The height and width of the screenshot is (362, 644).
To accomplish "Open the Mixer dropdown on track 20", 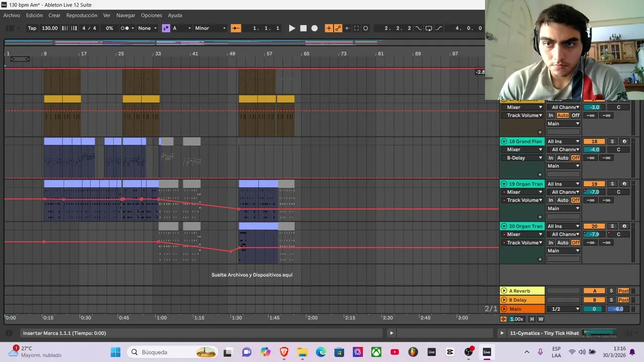I will pyautogui.click(x=522, y=234).
